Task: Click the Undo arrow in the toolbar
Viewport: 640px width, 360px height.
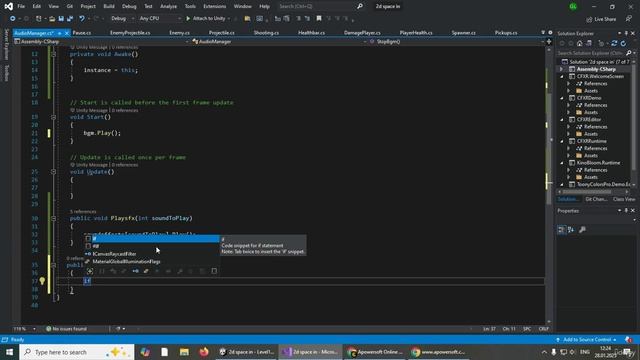Action: pos(82,19)
